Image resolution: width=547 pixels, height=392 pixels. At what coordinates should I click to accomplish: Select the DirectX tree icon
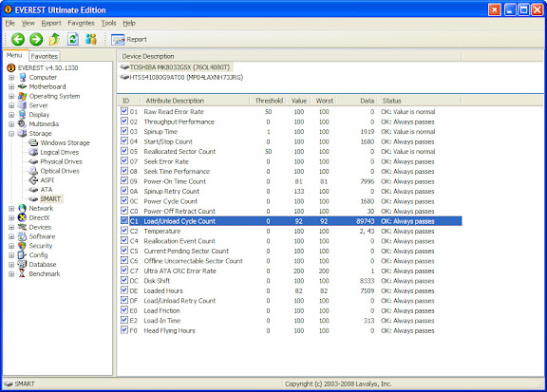click(23, 217)
